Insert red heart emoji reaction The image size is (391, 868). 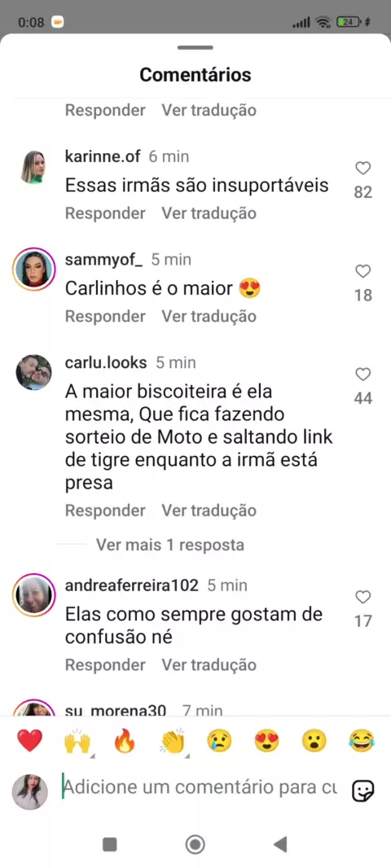(30, 741)
